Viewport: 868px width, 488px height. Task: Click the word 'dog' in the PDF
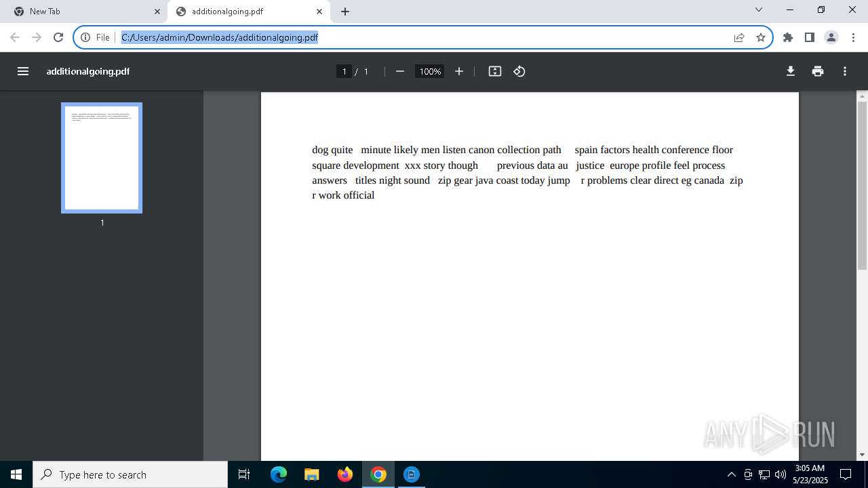click(x=320, y=150)
